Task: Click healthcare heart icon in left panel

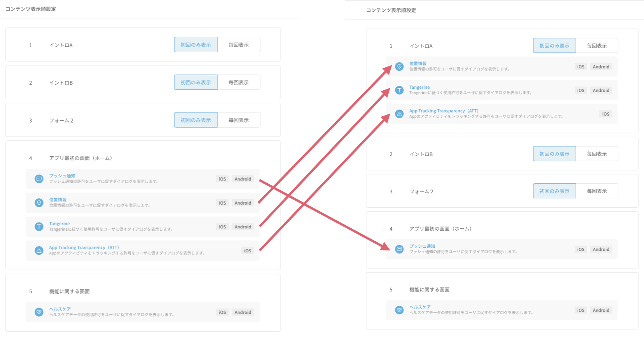Action: [x=39, y=312]
